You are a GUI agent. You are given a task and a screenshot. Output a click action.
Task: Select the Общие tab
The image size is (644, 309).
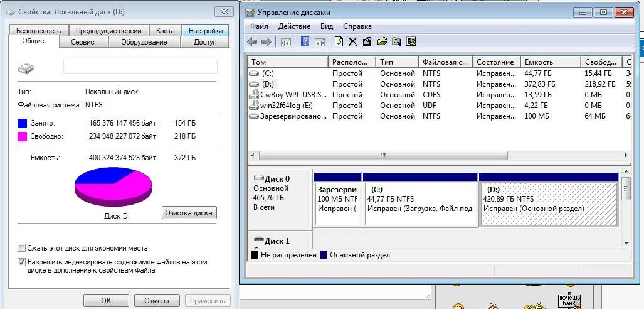click(x=33, y=41)
